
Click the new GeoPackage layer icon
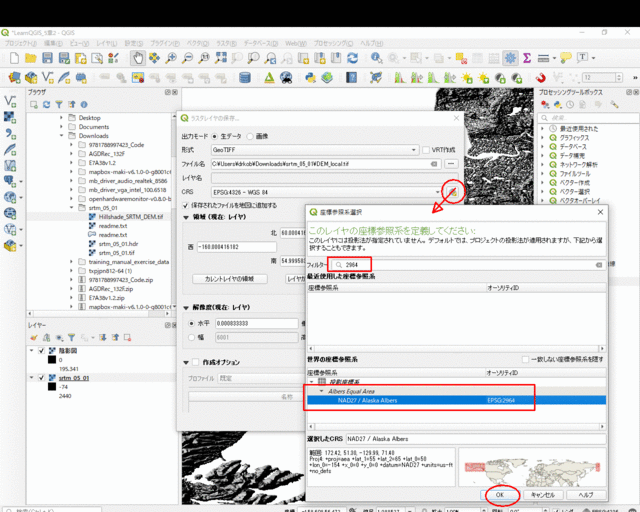pyautogui.click(x=31, y=78)
